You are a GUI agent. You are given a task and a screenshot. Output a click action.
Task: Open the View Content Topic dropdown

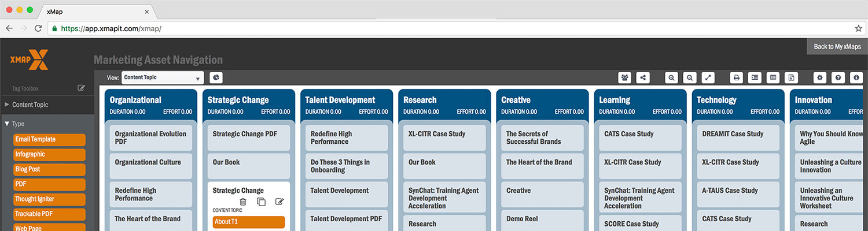(163, 77)
